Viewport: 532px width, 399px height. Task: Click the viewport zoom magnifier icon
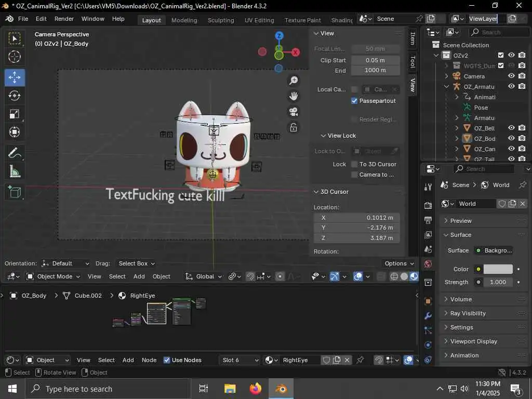(x=294, y=81)
